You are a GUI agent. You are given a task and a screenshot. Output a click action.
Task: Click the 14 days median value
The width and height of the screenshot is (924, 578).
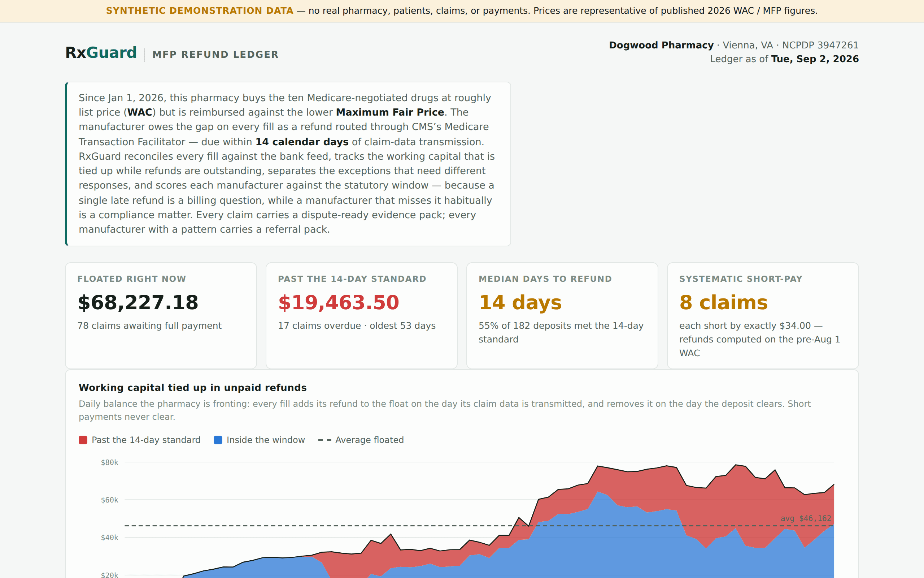(x=520, y=302)
